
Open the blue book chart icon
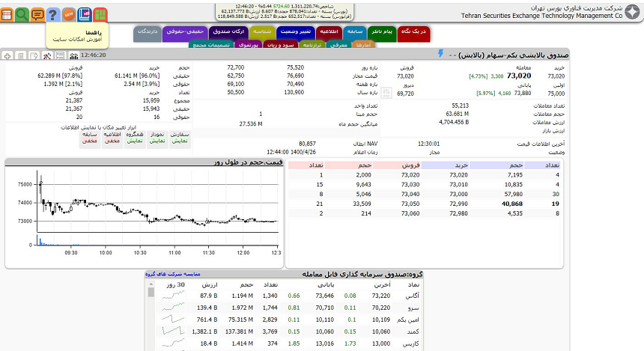84,14
